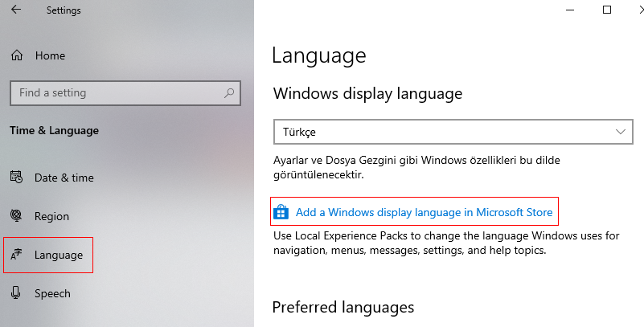
Task: Click the Date & time calendar clock icon
Action: (x=16, y=178)
